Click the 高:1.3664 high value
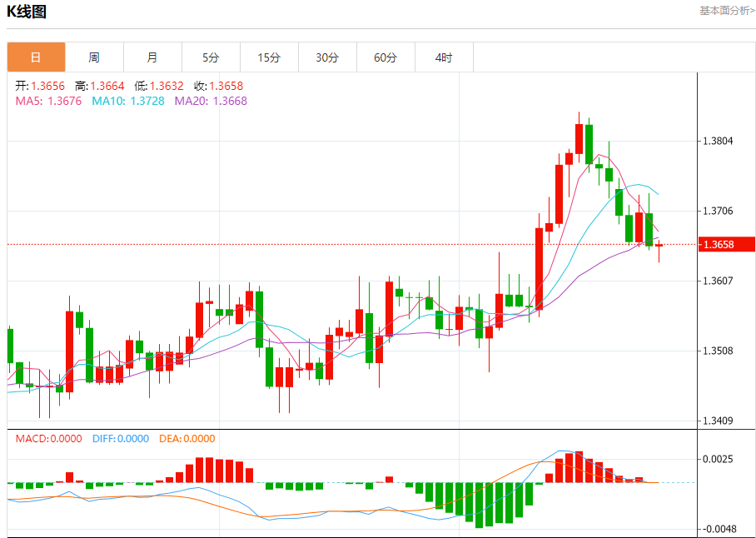The height and width of the screenshot is (538, 756). (x=100, y=87)
